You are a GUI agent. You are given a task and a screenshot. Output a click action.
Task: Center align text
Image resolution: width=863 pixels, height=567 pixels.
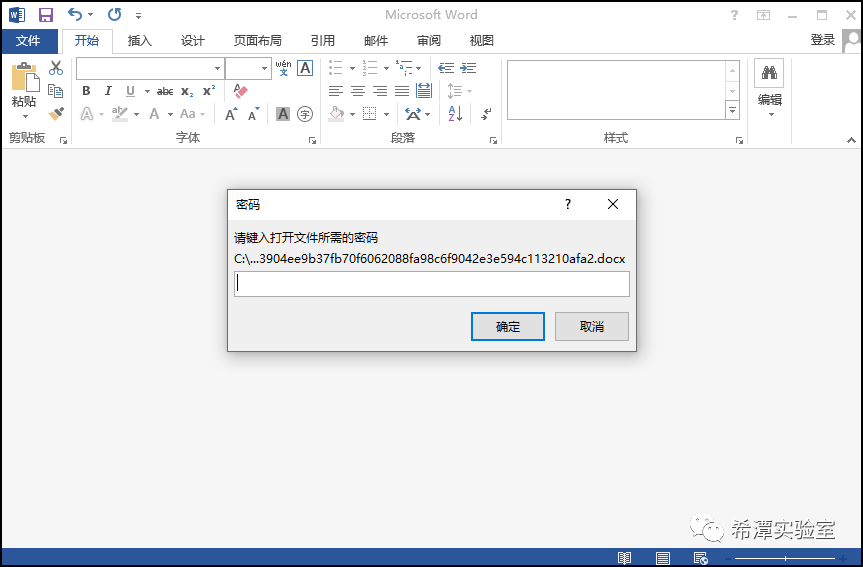358,91
